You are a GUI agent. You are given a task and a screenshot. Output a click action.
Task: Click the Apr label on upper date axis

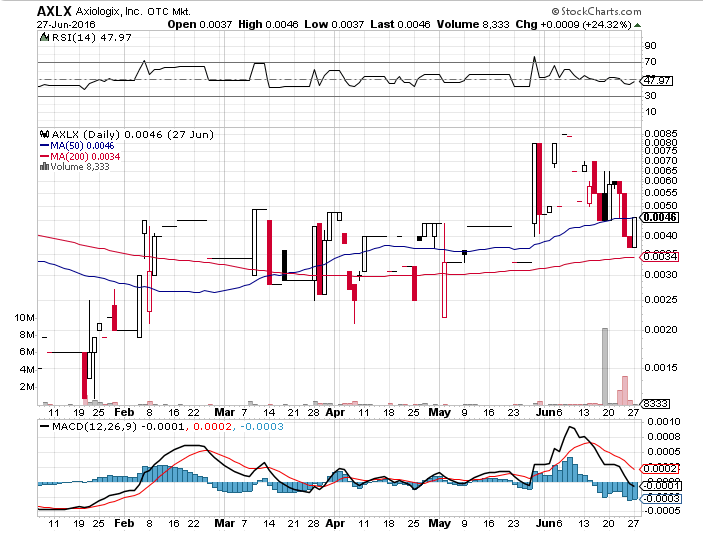pos(335,412)
